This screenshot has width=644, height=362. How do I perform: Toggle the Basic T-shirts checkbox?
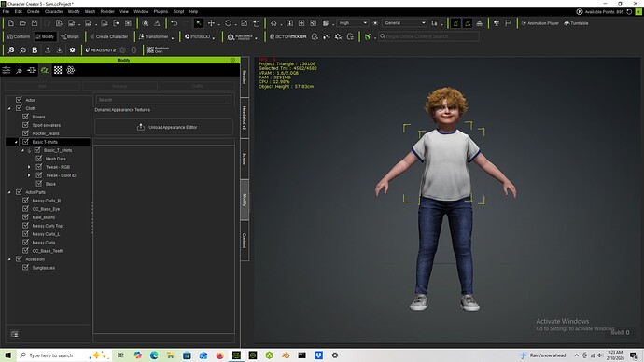[x=25, y=142]
